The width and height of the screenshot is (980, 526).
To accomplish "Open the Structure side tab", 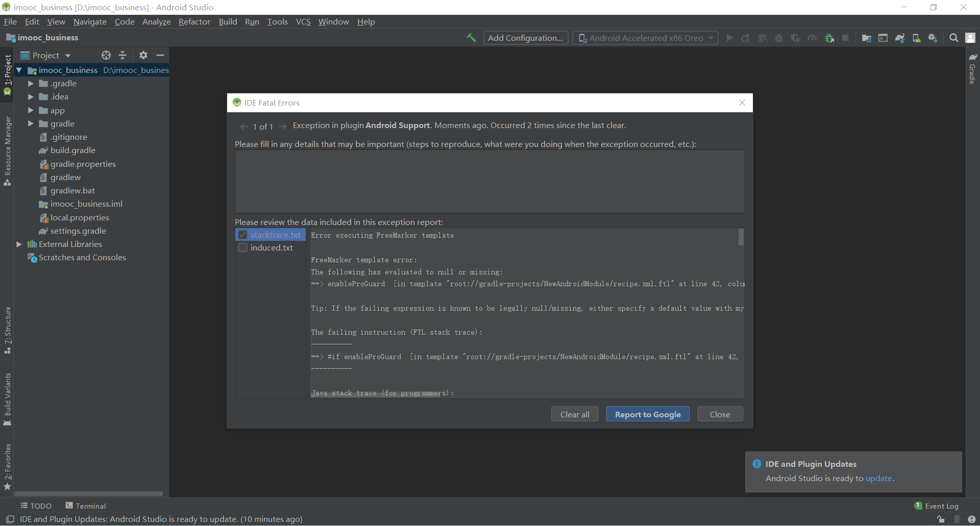I will pyautogui.click(x=7, y=330).
